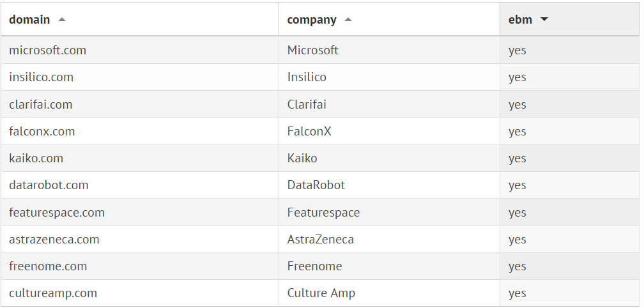Select the datarobot.com domain cell
The image size is (644, 308).
point(49,185)
